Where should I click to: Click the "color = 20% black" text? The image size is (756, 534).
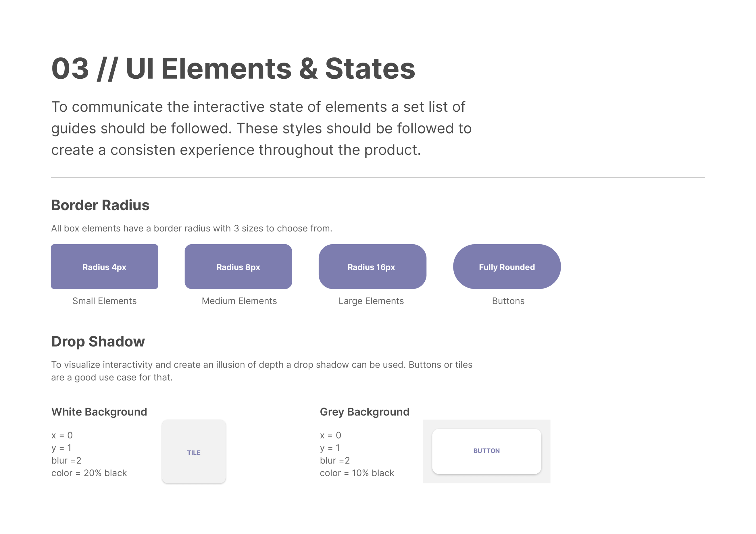point(89,473)
